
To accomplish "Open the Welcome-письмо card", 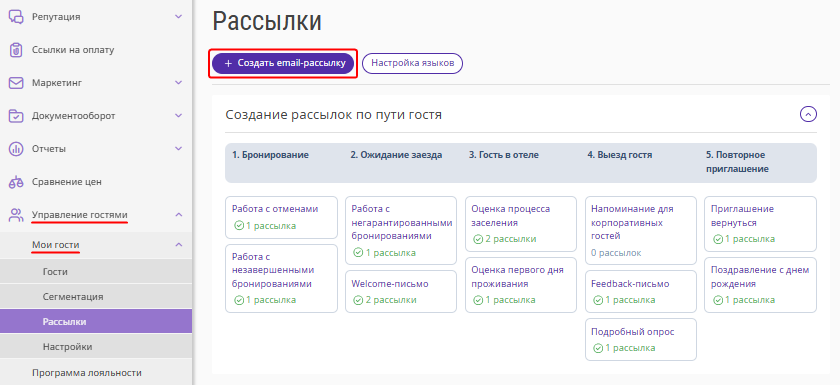I will point(401,291).
